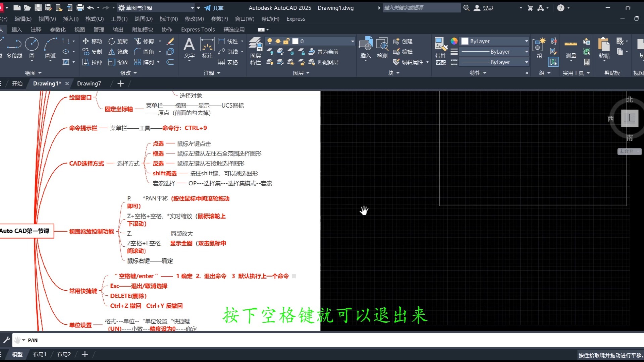Switch to the Drawing7 drawing tab

(x=89, y=83)
